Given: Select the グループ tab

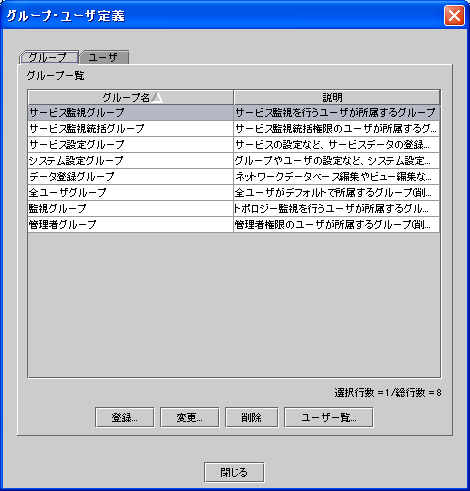Looking at the screenshot, I should click(x=49, y=57).
